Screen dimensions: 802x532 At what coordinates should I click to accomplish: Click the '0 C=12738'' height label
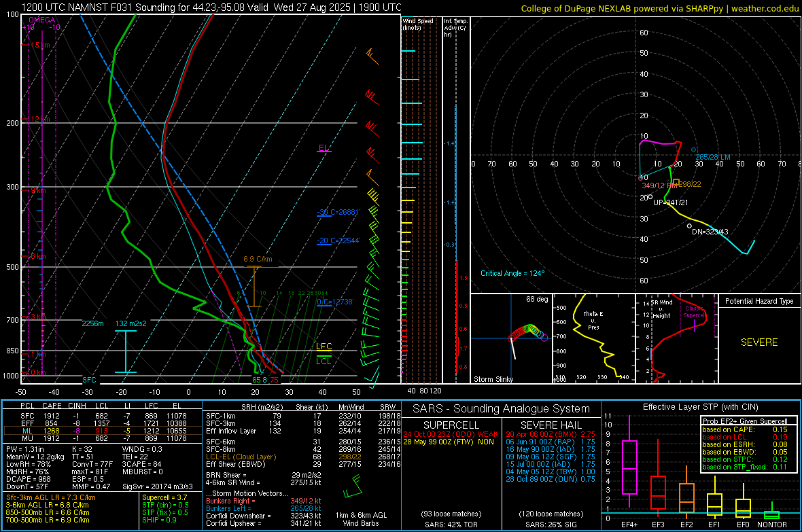pyautogui.click(x=335, y=302)
